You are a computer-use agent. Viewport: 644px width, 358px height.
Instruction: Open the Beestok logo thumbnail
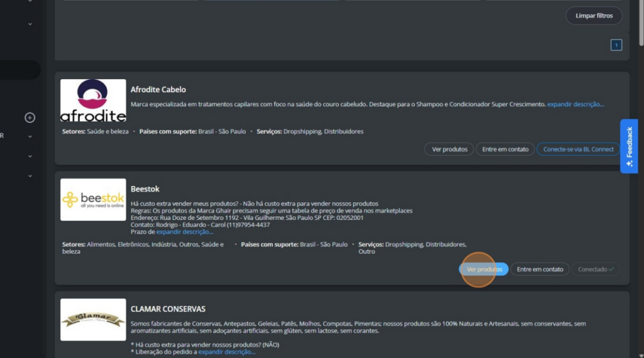(93, 200)
